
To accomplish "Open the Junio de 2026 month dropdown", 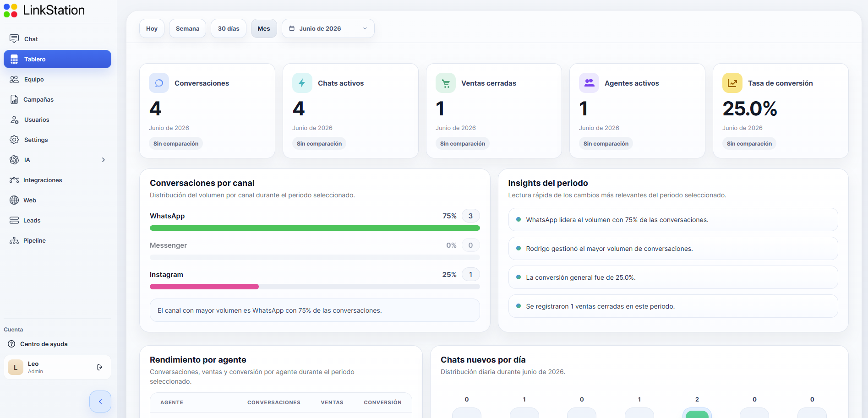I will 328,28.
